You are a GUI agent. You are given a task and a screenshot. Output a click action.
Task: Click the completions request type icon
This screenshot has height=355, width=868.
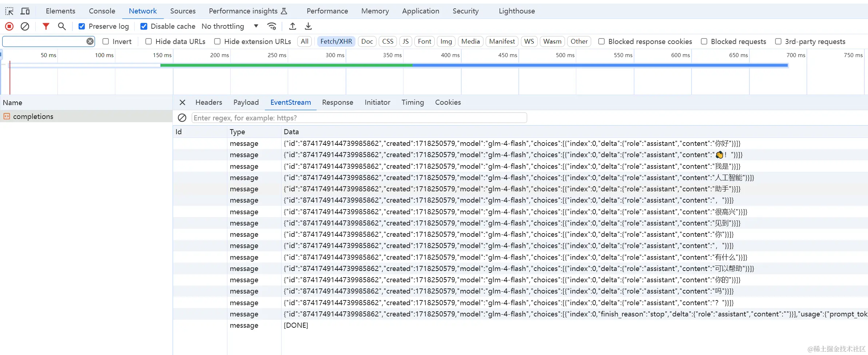pyautogui.click(x=7, y=116)
